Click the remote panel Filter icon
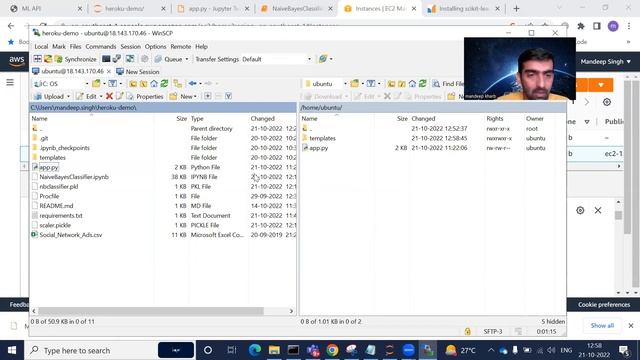640x360 pixels. click(371, 84)
